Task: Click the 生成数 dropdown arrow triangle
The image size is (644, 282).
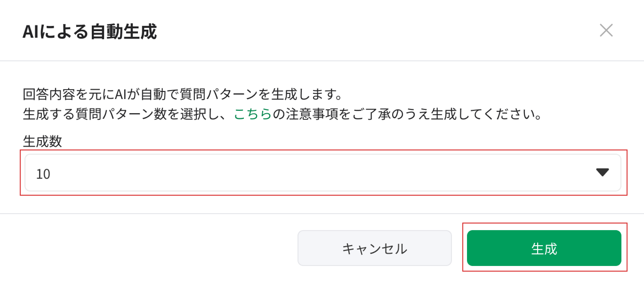Action: [x=602, y=172]
